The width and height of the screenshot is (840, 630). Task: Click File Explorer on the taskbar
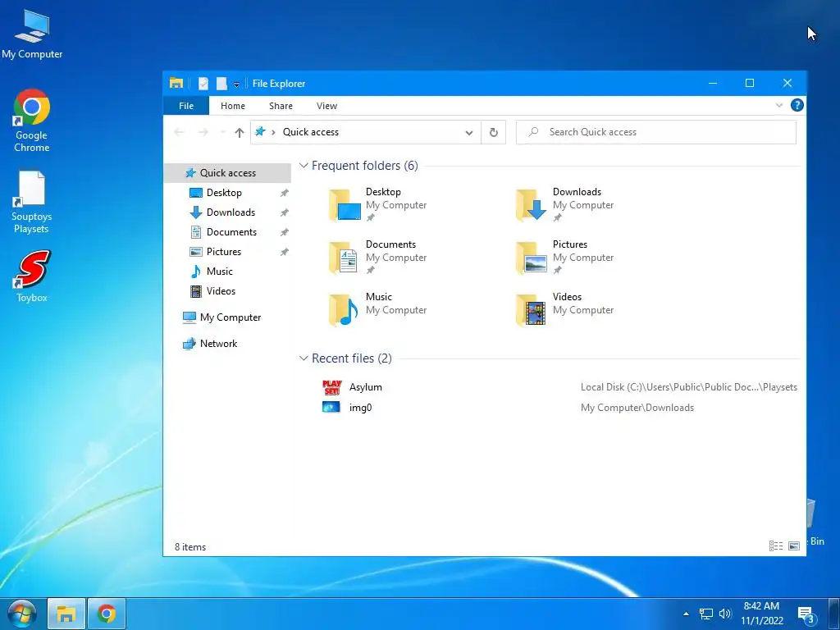(x=66, y=614)
